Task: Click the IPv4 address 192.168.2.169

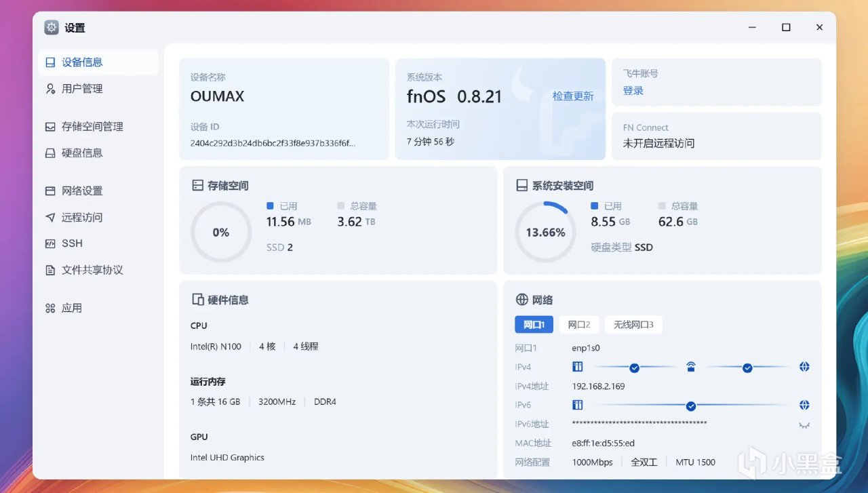Action: [x=598, y=386]
